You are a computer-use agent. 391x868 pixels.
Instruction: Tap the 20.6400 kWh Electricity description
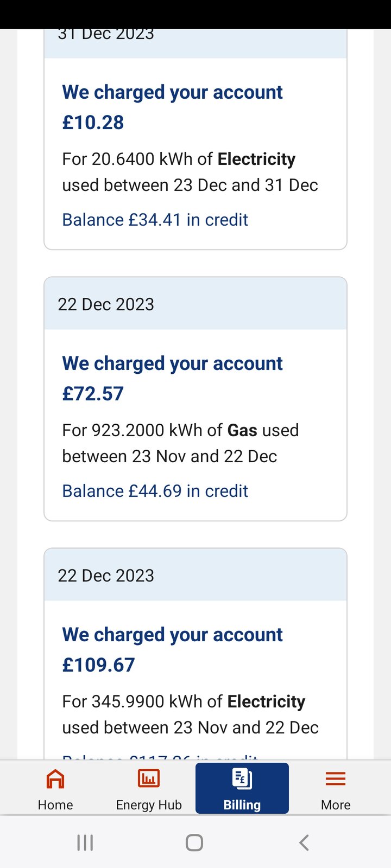coord(190,172)
